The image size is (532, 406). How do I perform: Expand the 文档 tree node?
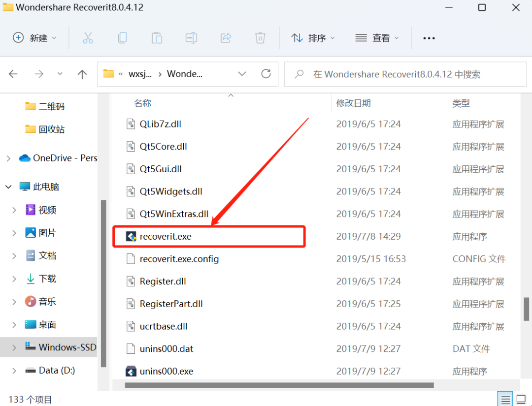14,256
